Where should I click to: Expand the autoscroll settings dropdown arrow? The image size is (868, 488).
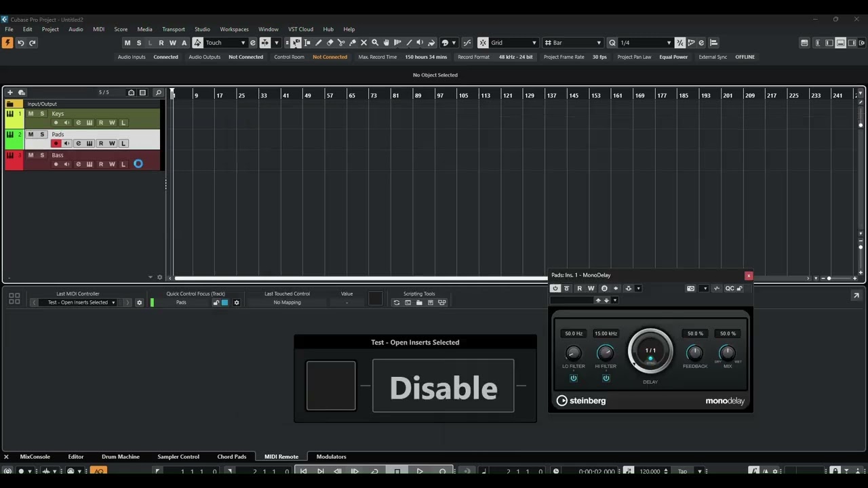pyautogui.click(x=276, y=43)
